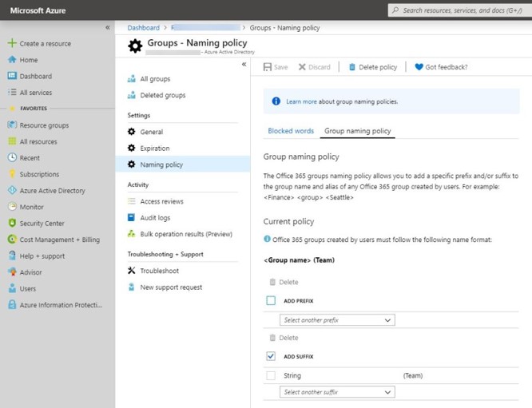
Task: Select the Monitor icon in sidebar
Action: pyautogui.click(x=12, y=207)
